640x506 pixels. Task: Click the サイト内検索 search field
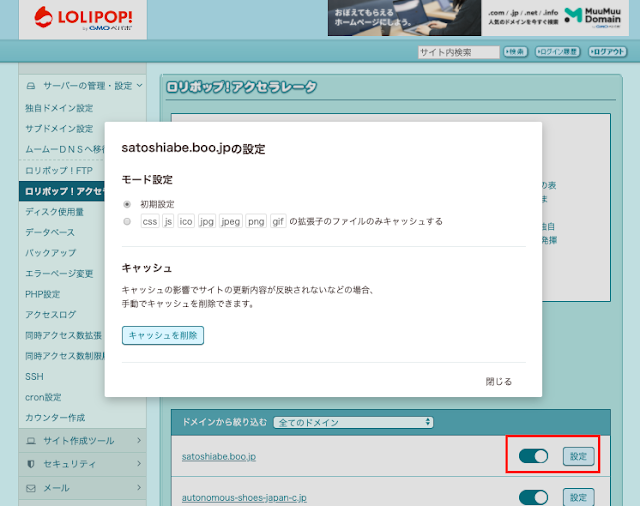458,52
